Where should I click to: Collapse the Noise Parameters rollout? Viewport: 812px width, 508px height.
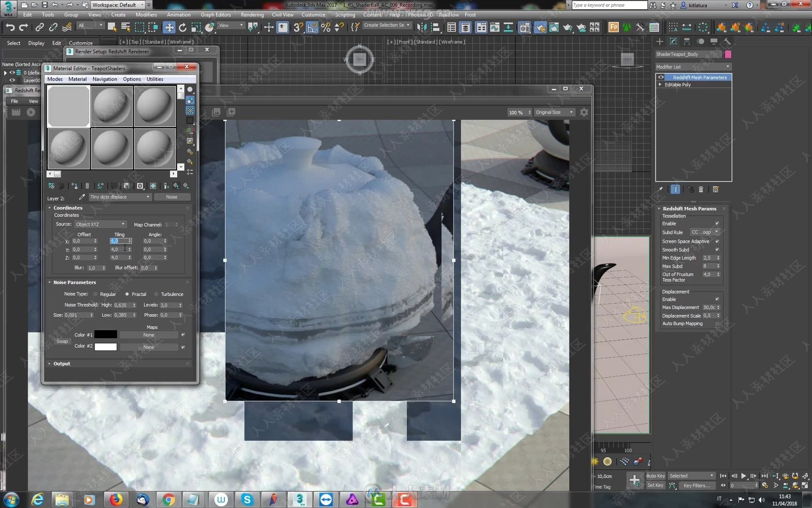point(49,283)
